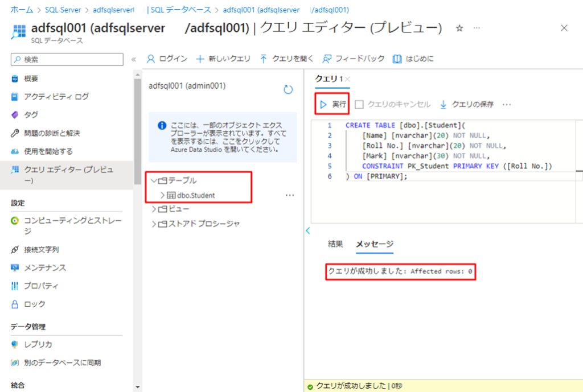Expand the ストアド プロシージャ section
The height and width of the screenshot is (392, 583).
pyautogui.click(x=154, y=224)
